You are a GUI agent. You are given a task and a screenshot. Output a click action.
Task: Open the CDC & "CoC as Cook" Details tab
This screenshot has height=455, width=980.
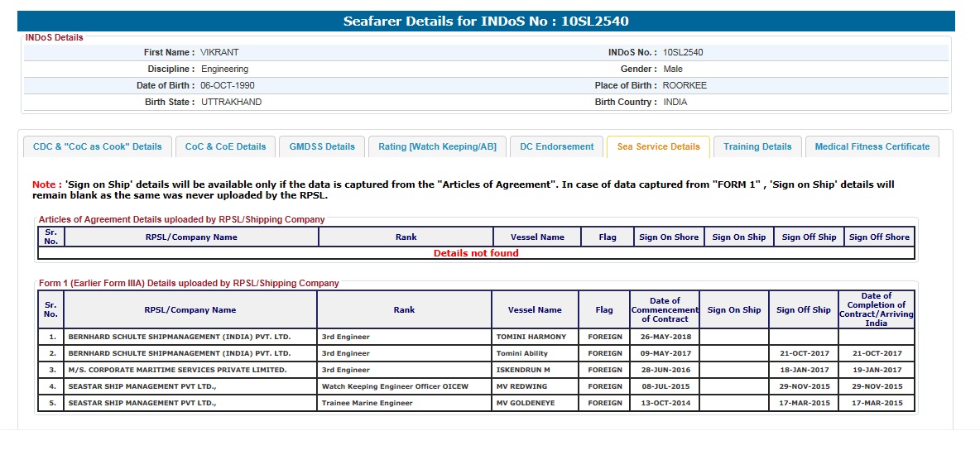(98, 146)
